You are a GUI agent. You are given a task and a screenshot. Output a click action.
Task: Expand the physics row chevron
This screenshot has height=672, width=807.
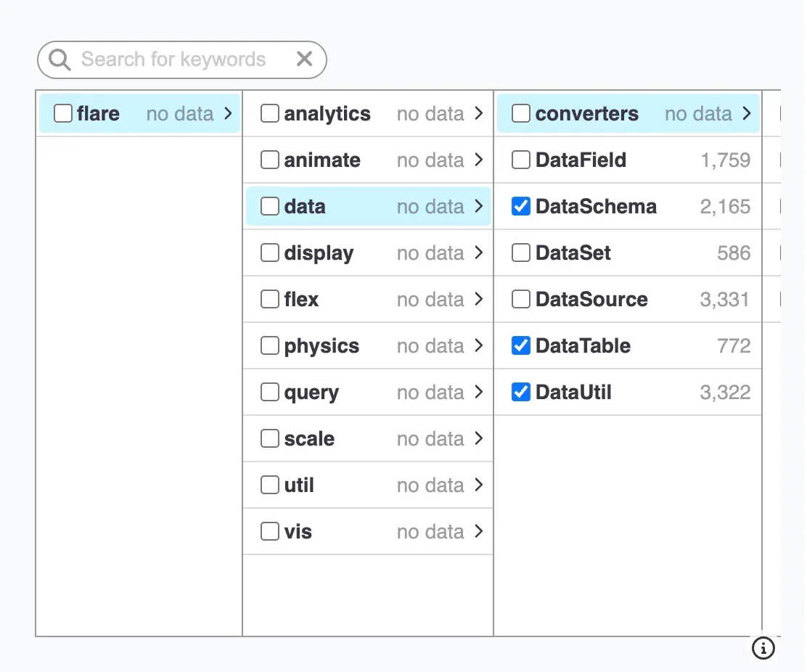coord(479,345)
